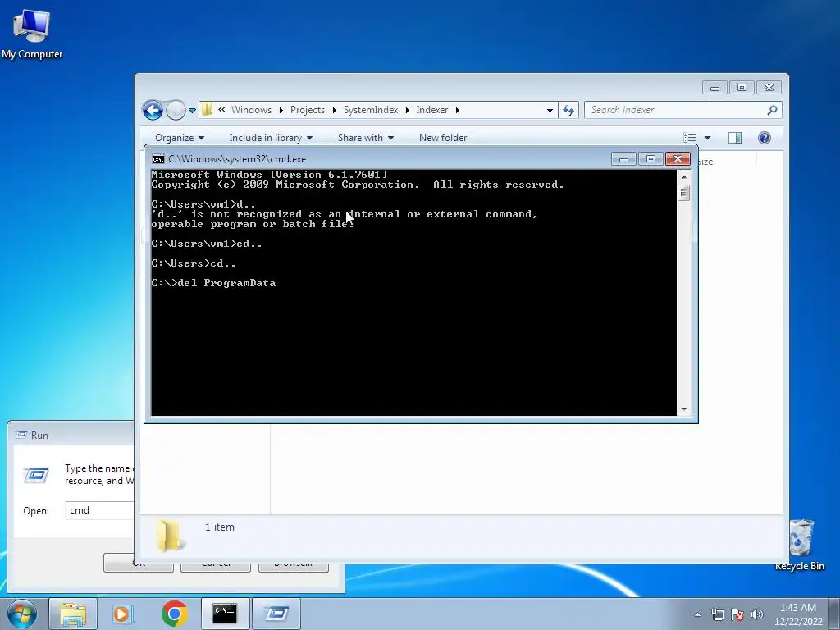The image size is (840, 630).
Task: Expand arrow after Windows breadcrumb
Action: [x=281, y=111]
